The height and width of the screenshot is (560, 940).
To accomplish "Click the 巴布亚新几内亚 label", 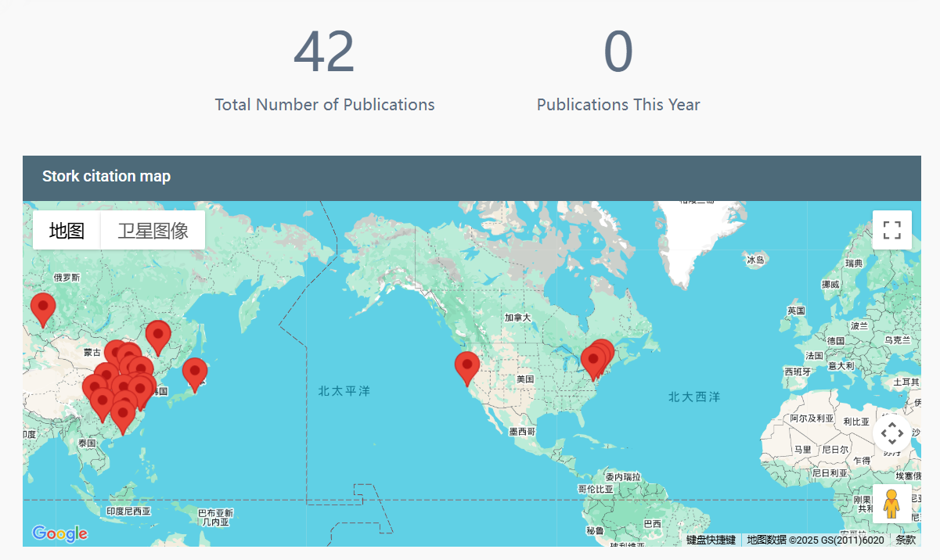I will (x=215, y=517).
